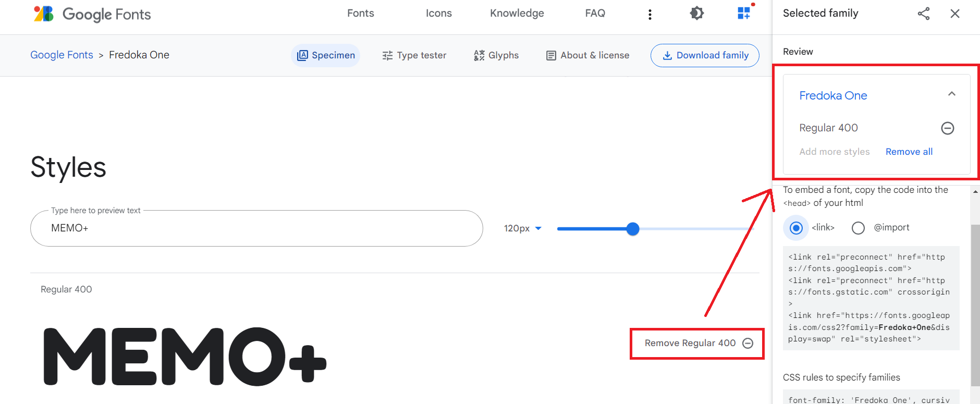Image resolution: width=980 pixels, height=404 pixels.
Task: Open the Fonts nav item
Action: [x=361, y=14]
